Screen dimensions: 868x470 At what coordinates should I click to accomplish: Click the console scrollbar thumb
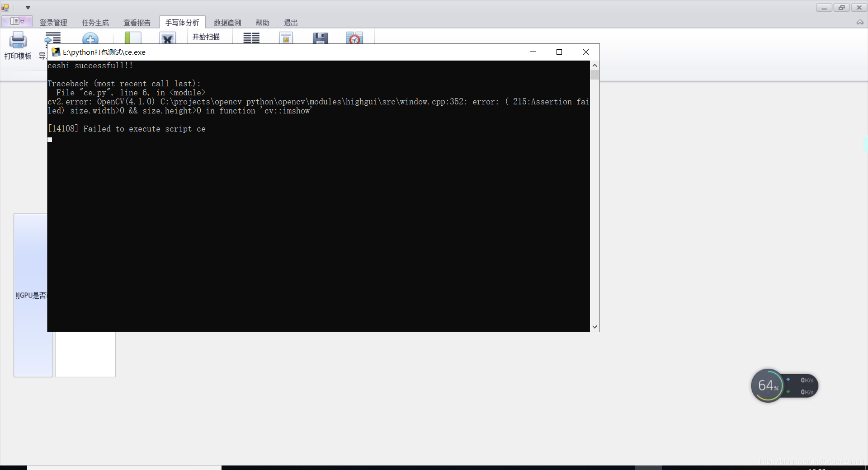594,75
